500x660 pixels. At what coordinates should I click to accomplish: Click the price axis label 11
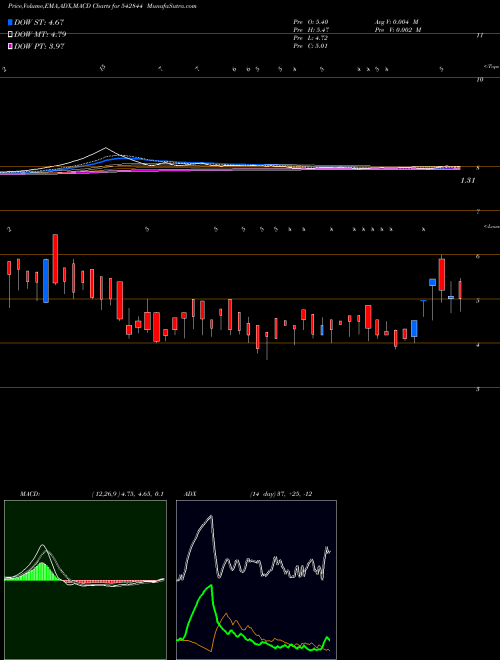479,36
